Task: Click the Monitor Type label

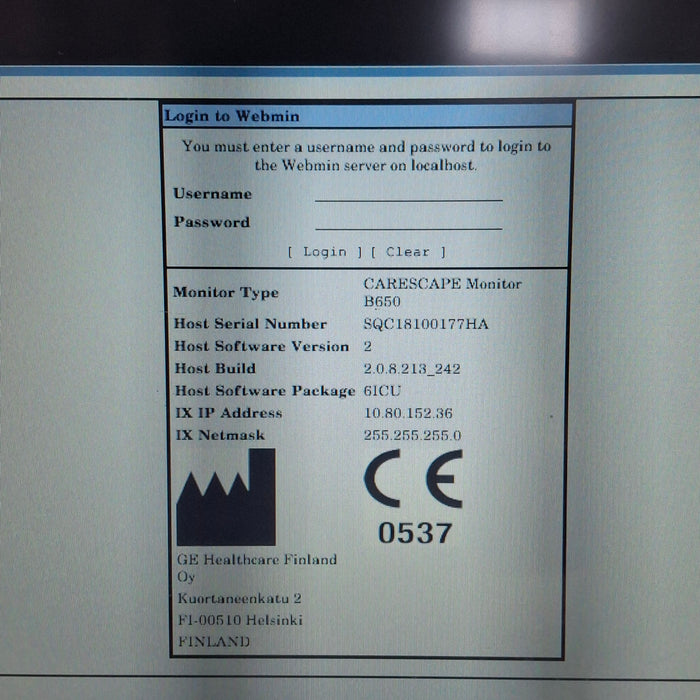Action: click(x=226, y=292)
